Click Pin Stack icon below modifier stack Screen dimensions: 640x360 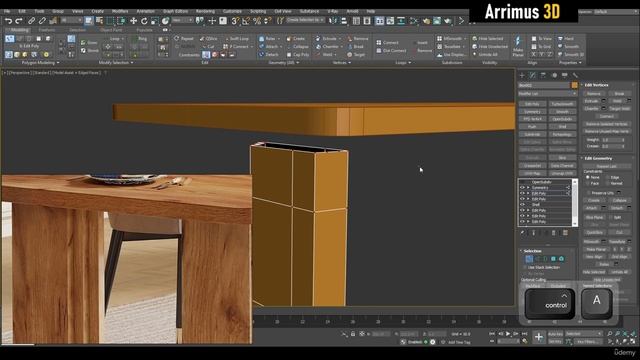[522, 233]
